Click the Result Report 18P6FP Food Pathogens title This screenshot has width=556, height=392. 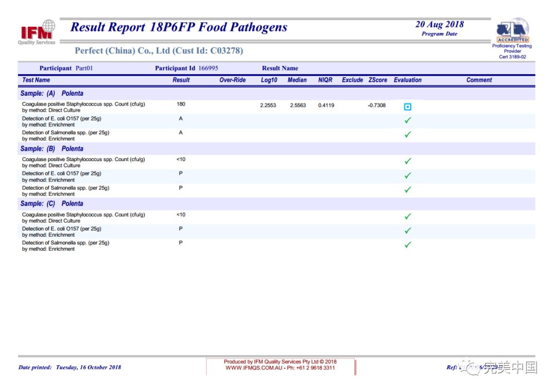click(x=179, y=27)
